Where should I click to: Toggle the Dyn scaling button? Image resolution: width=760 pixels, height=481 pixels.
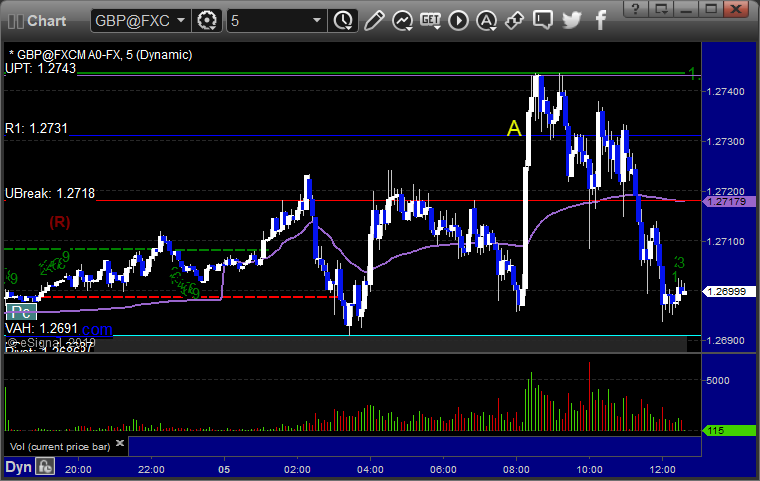click(18, 467)
